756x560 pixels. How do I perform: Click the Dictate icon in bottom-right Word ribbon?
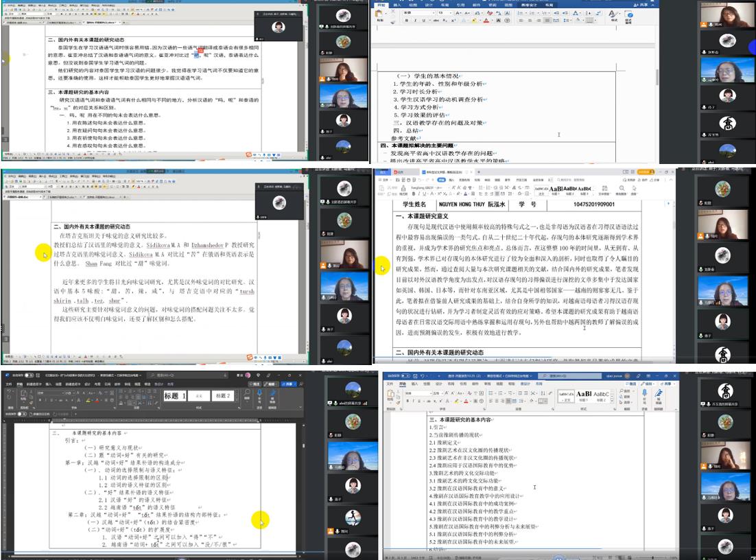point(644,395)
